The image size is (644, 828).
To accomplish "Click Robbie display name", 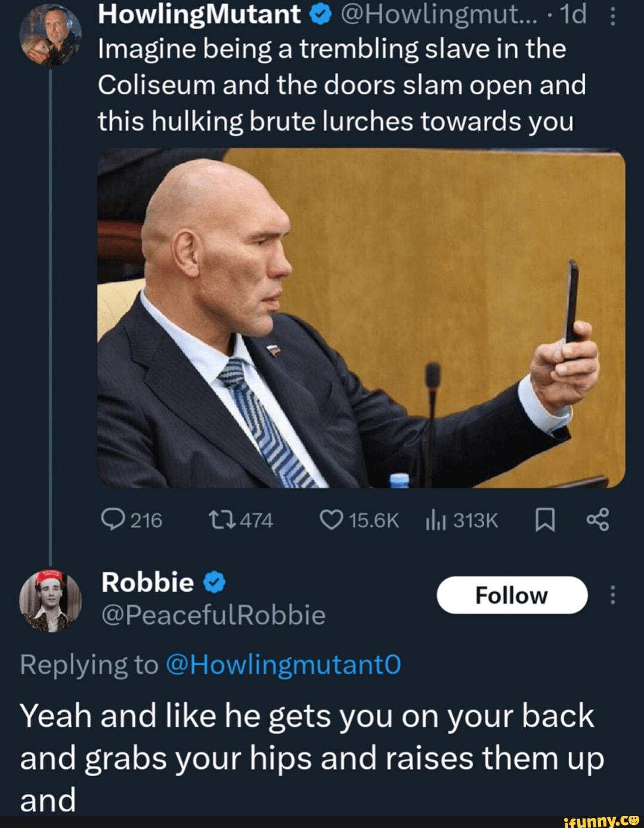I will tap(147, 582).
